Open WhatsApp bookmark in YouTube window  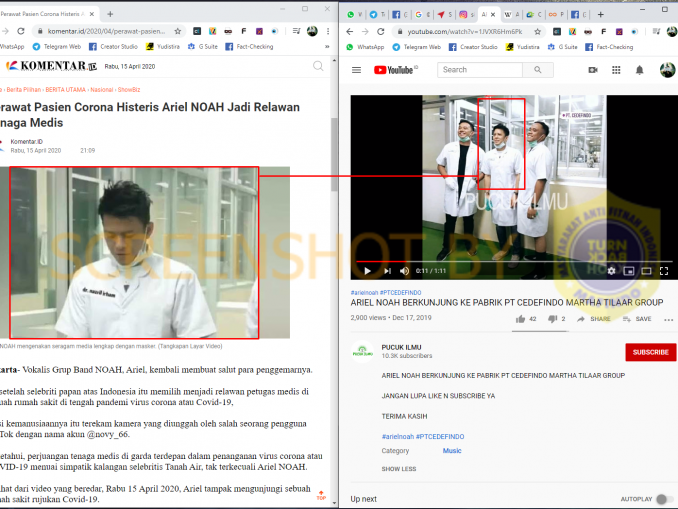pyautogui.click(x=365, y=47)
